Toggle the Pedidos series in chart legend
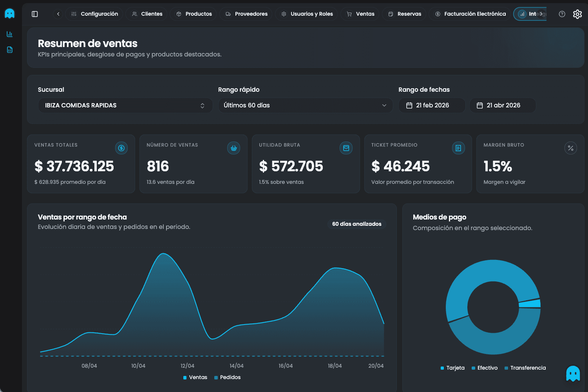The width and height of the screenshot is (588, 392). (x=228, y=377)
